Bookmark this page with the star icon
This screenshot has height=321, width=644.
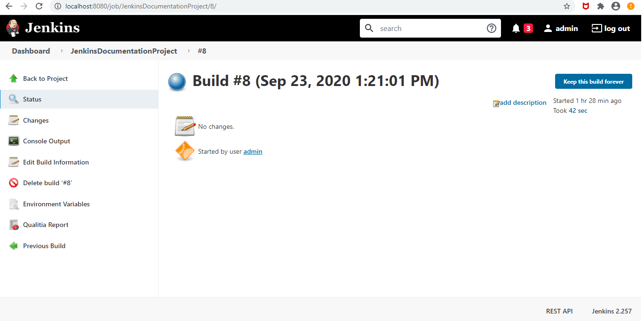coord(567,7)
